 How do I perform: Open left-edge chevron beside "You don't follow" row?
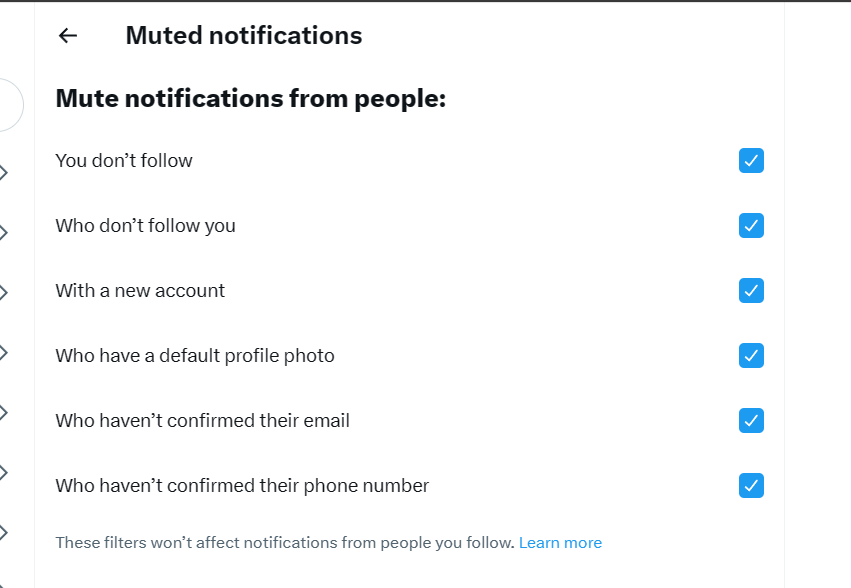[x=3, y=173]
